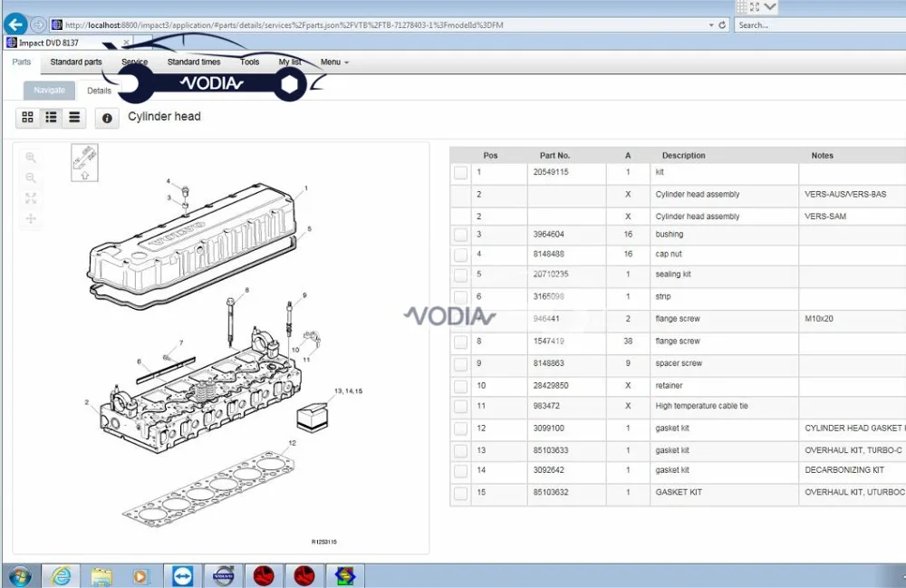The width and height of the screenshot is (906, 588).
Task: Switch to the Navigate tab
Action: pos(49,90)
